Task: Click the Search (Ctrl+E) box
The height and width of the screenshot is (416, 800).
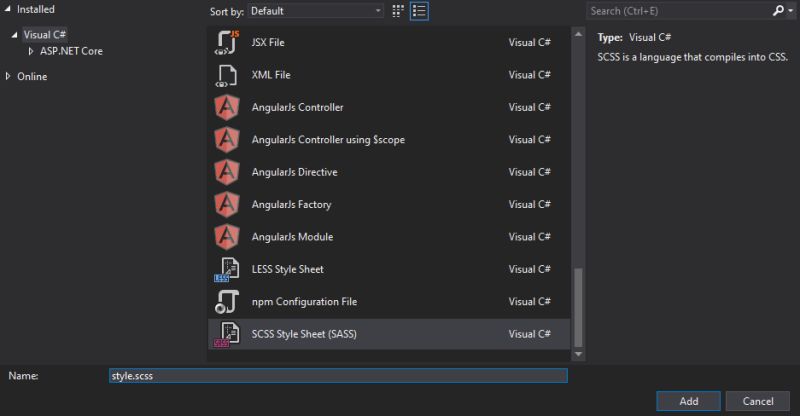Action: tap(679, 11)
